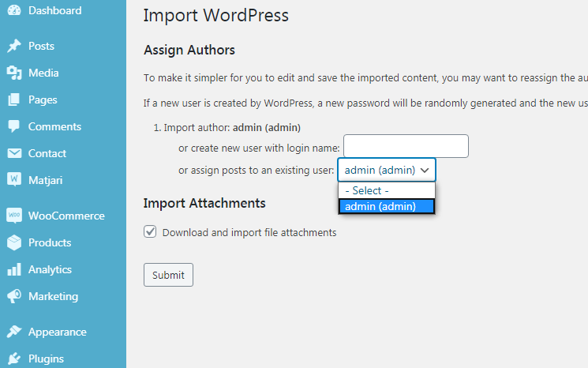Open the Appearance menu
Viewport: 588px width, 368px height.
[58, 332]
